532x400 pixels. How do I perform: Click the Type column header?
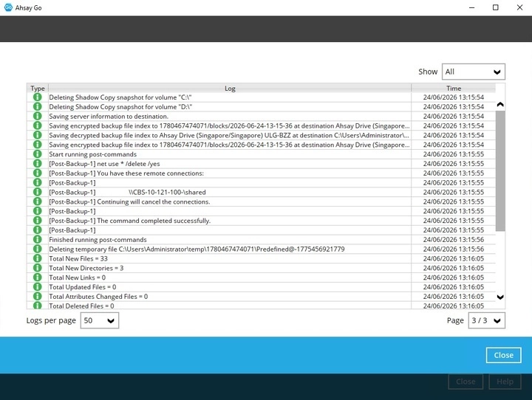pos(38,88)
